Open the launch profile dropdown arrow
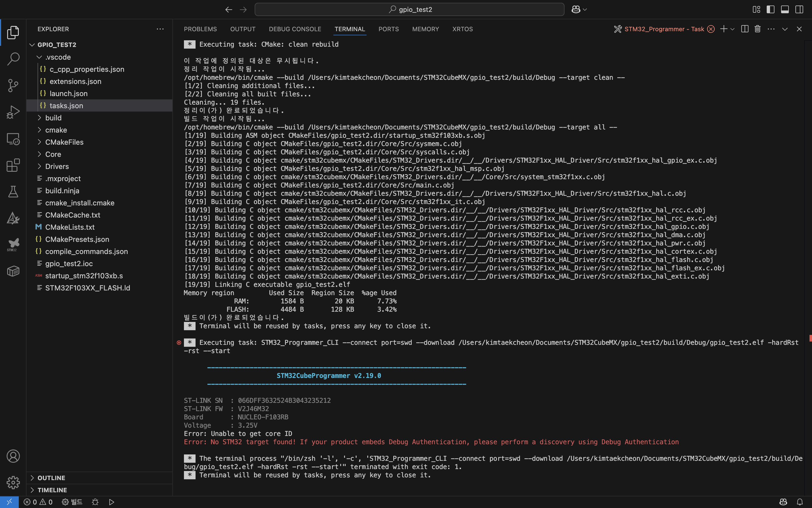Viewport: 812px width, 508px height. click(x=732, y=29)
